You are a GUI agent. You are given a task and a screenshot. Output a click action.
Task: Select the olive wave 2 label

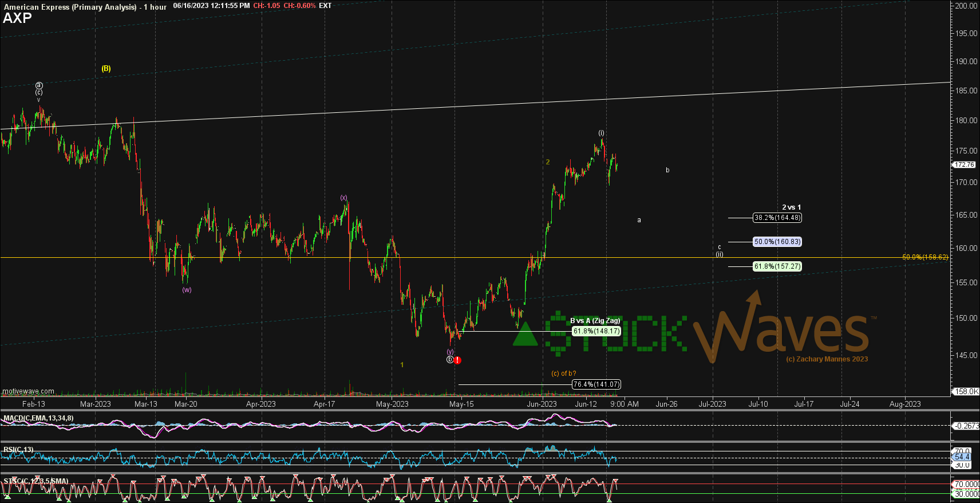[547, 162]
